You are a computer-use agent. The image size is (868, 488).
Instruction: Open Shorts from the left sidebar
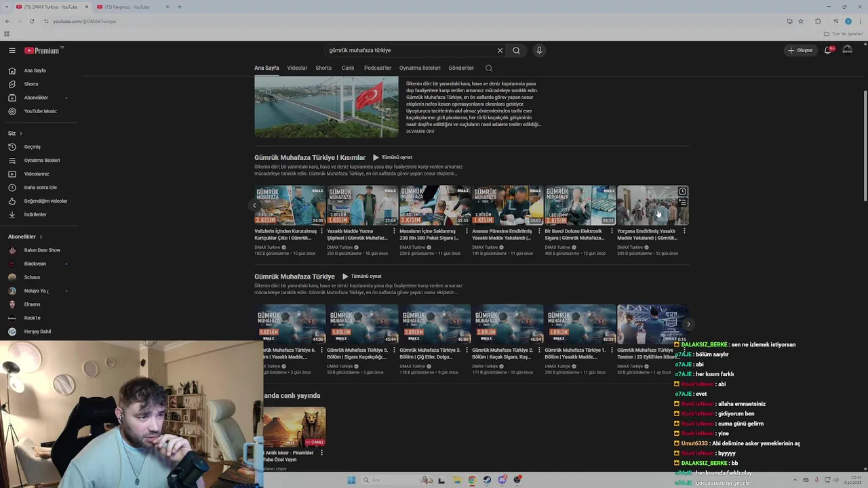pos(31,84)
